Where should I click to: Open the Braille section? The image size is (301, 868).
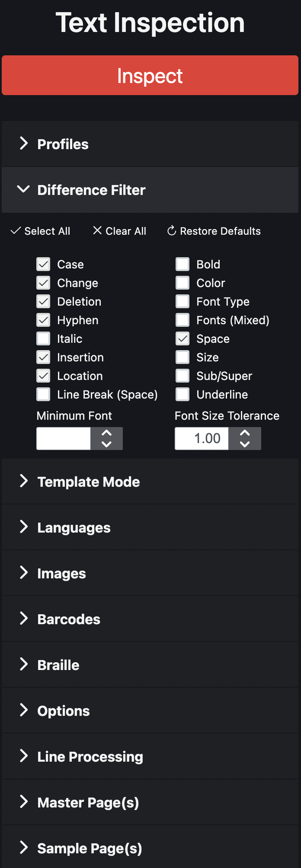[58, 665]
